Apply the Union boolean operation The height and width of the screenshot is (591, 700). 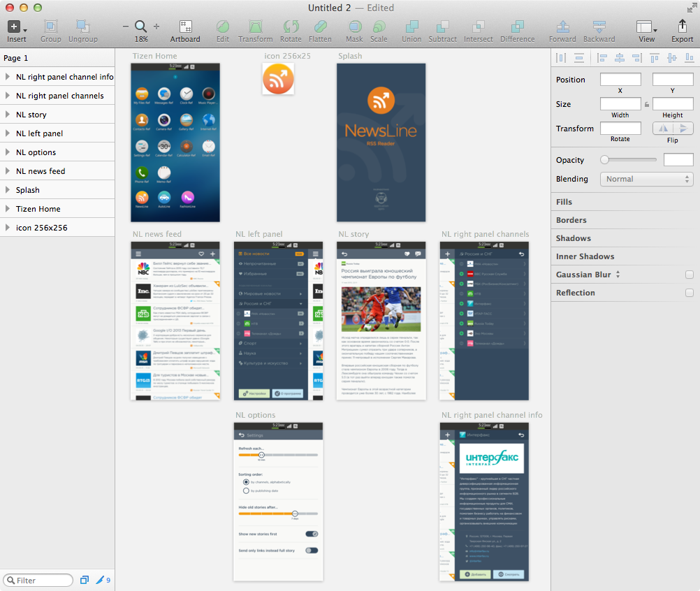(411, 28)
